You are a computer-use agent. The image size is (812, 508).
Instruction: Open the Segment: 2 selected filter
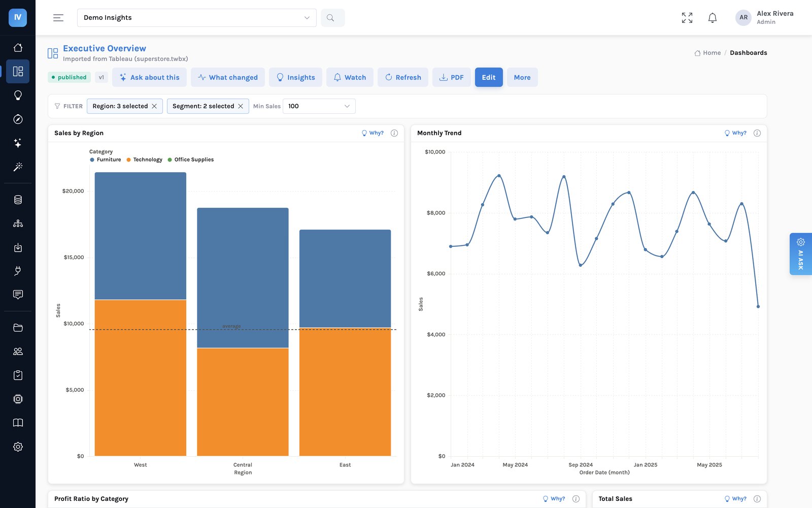pyautogui.click(x=208, y=106)
